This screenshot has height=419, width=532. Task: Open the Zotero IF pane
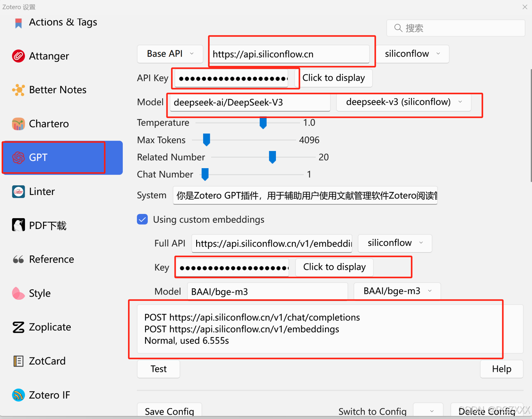pyautogui.click(x=63, y=395)
